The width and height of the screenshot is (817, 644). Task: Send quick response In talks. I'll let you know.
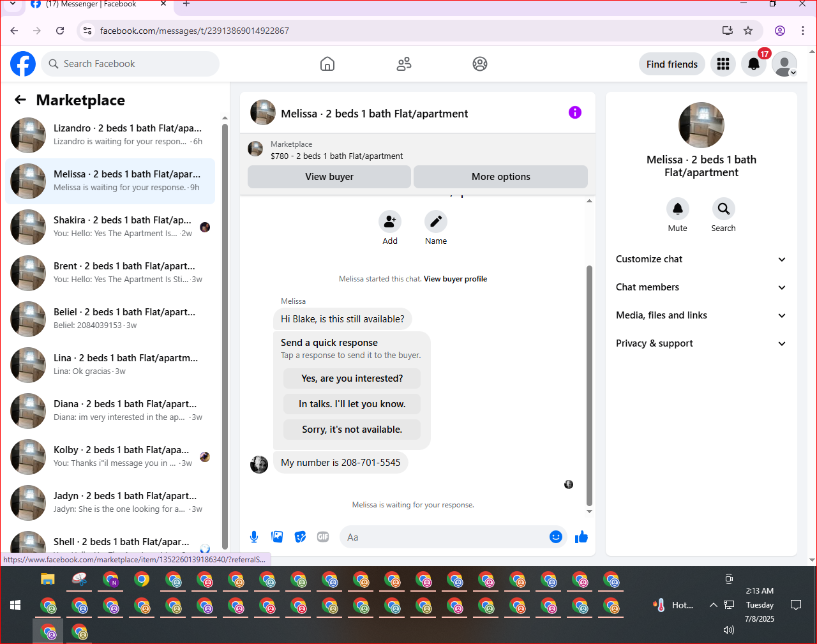[352, 404]
